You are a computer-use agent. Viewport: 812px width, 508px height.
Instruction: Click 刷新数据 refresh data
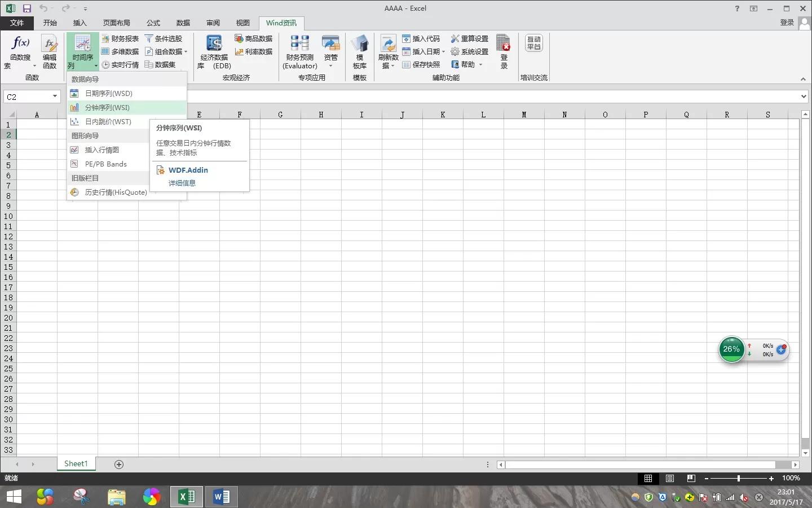point(389,52)
